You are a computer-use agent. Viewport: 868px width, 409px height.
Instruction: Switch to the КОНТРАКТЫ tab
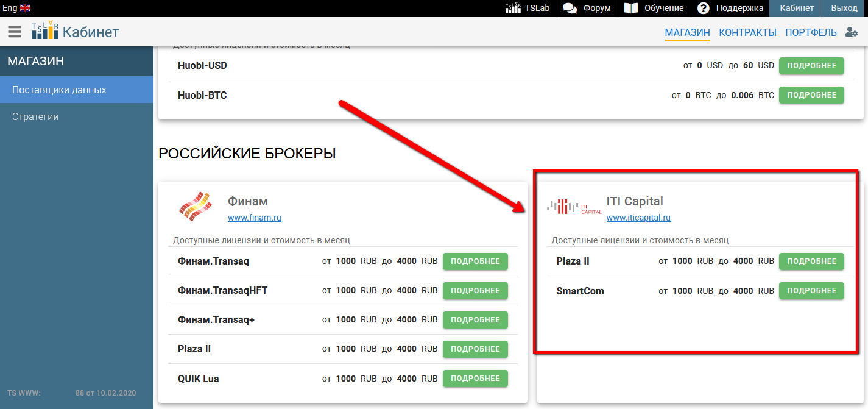point(747,32)
